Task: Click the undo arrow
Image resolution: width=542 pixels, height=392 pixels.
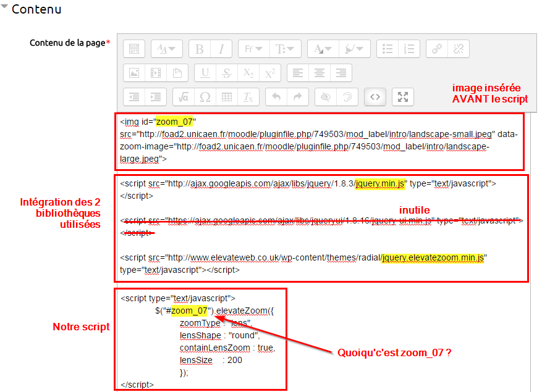Action: pos(276,97)
